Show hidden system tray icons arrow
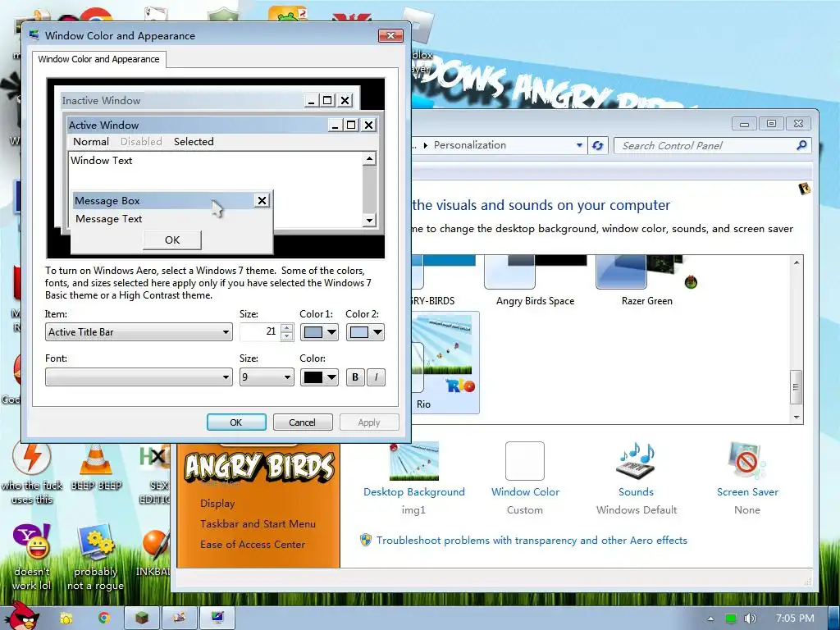The height and width of the screenshot is (630, 840). click(710, 619)
